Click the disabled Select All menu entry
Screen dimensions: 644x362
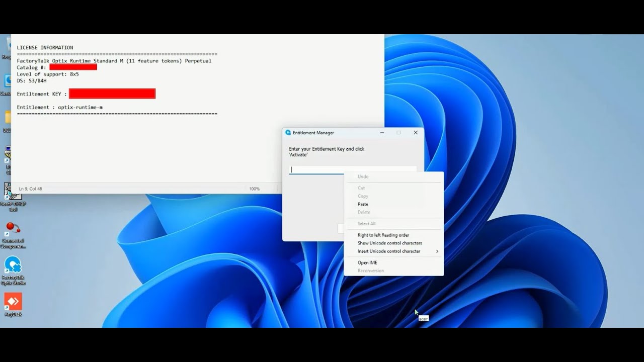click(x=366, y=224)
